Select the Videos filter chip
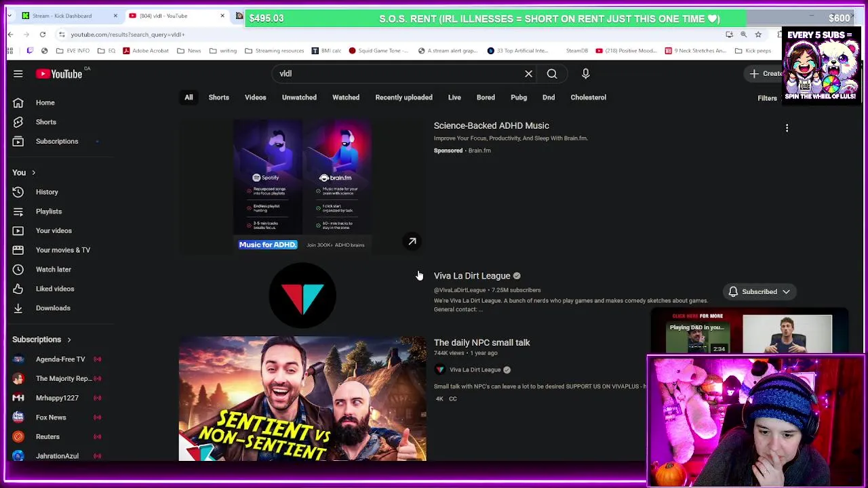The height and width of the screenshot is (488, 868). [256, 98]
